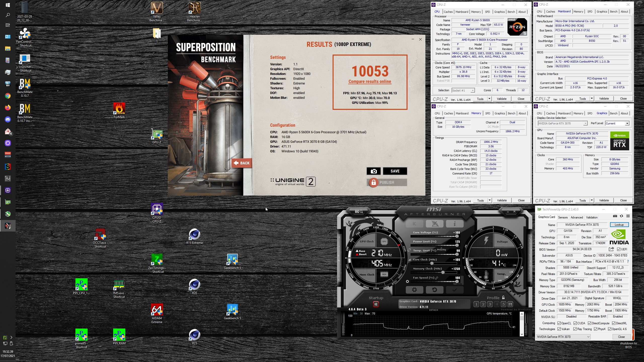Open Display Device Selection dropdown in CPU-Z
This screenshot has height=362, width=644.
pos(562,123)
